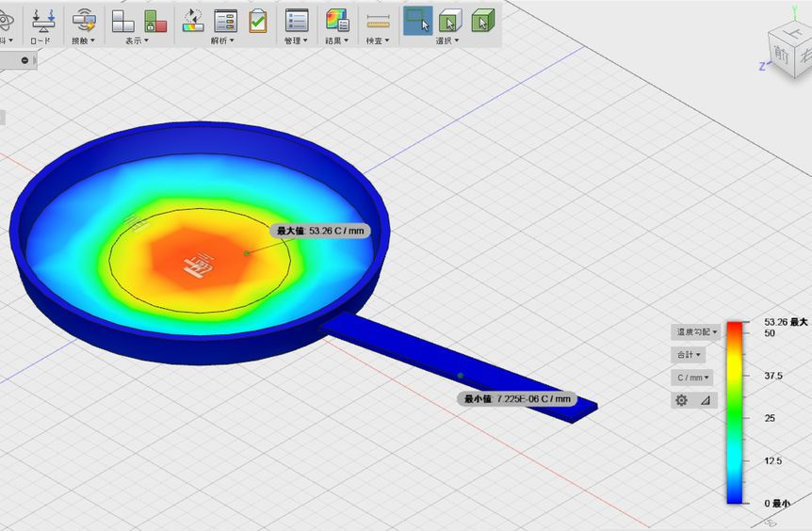Click the legend triangle min/max button

point(706,400)
